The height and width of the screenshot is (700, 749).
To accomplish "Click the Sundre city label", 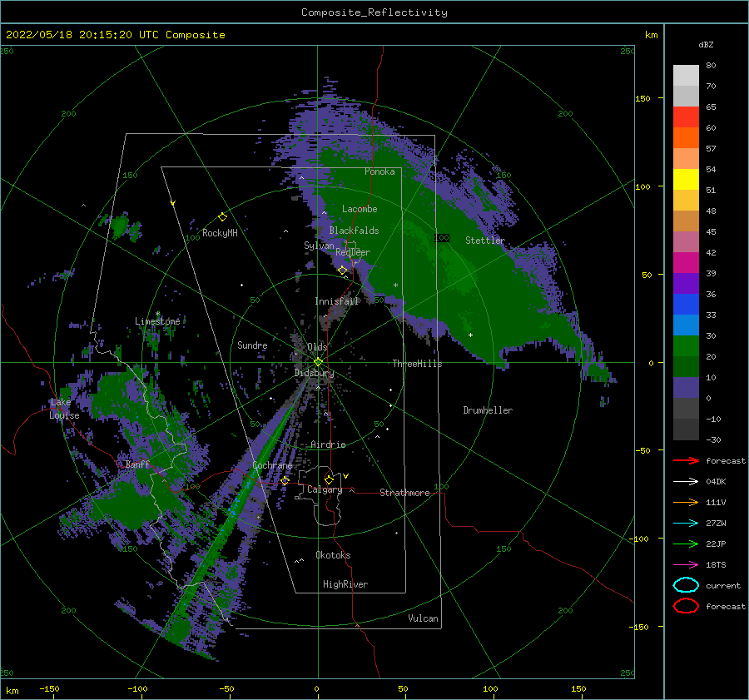I will coord(252,345).
